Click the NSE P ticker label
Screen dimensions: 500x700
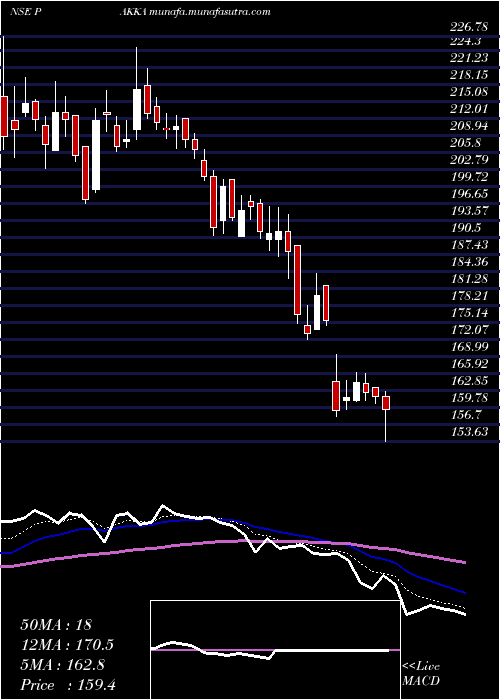click(x=26, y=12)
